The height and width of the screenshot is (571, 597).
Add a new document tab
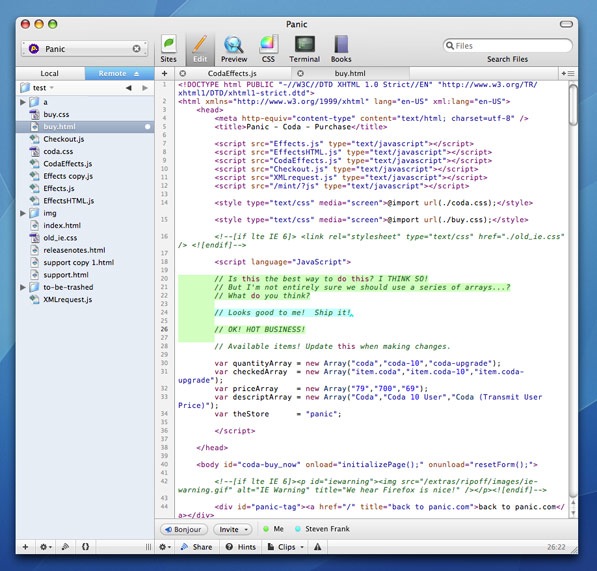tap(164, 73)
